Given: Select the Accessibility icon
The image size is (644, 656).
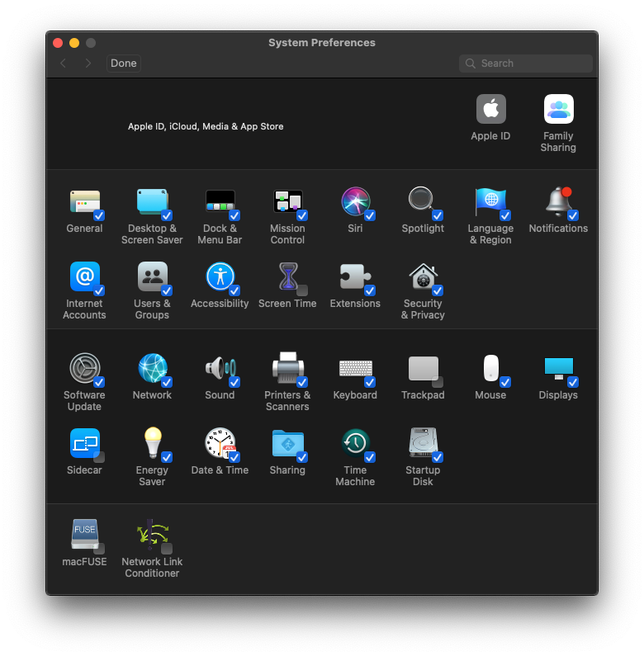Looking at the screenshot, I should tap(220, 276).
